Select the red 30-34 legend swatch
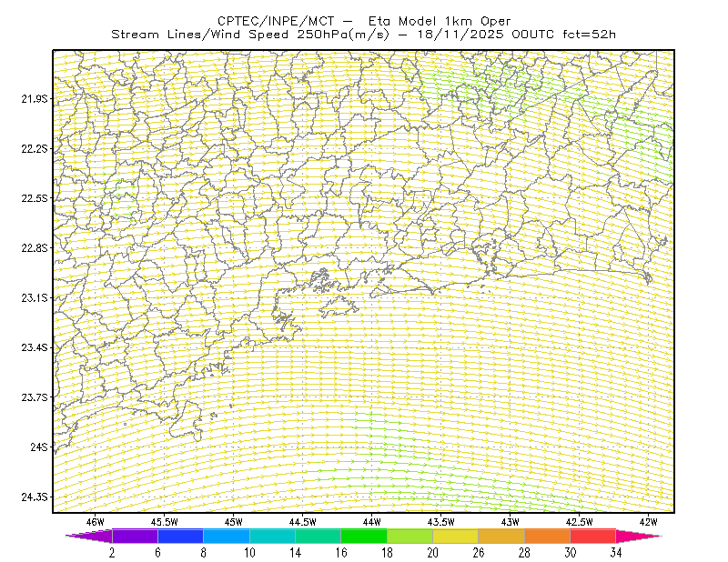Viewport: 728px width, 562px height. [x=593, y=536]
